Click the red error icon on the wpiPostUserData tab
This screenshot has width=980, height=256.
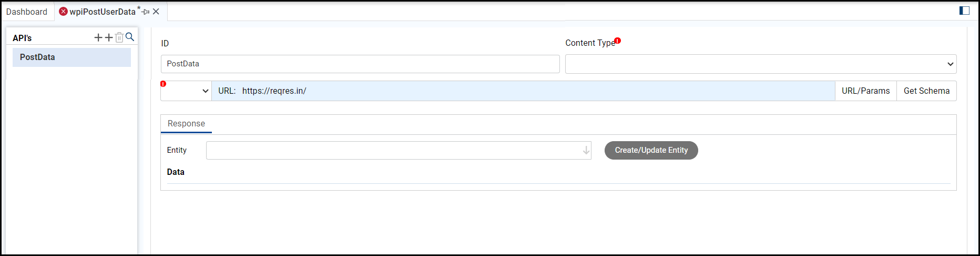tap(63, 12)
